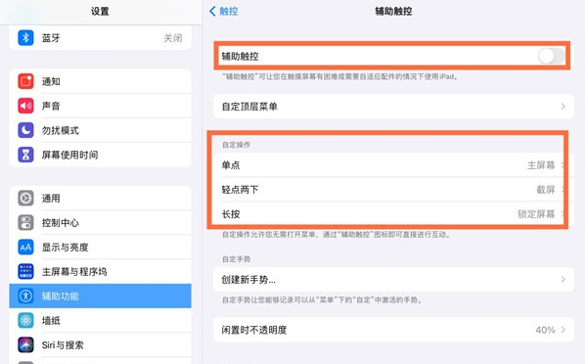Open the 闲置时不透明度 chevron

pyautogui.click(x=563, y=330)
